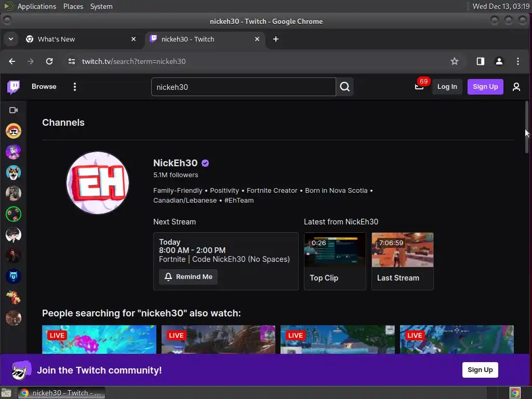The height and width of the screenshot is (399, 532).
Task: Click the camera icon atop the sidebar
Action: coord(14,110)
